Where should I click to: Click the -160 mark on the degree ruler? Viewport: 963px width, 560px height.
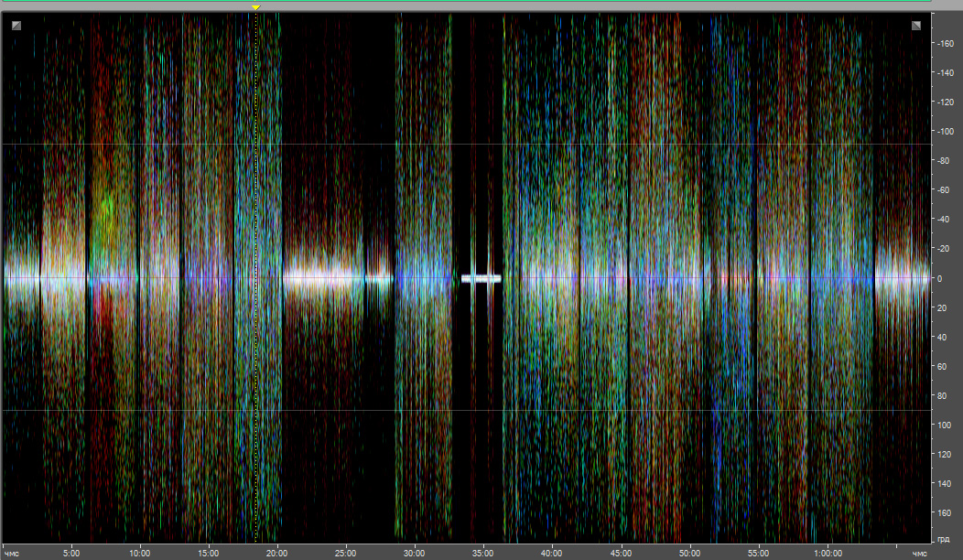coord(944,44)
